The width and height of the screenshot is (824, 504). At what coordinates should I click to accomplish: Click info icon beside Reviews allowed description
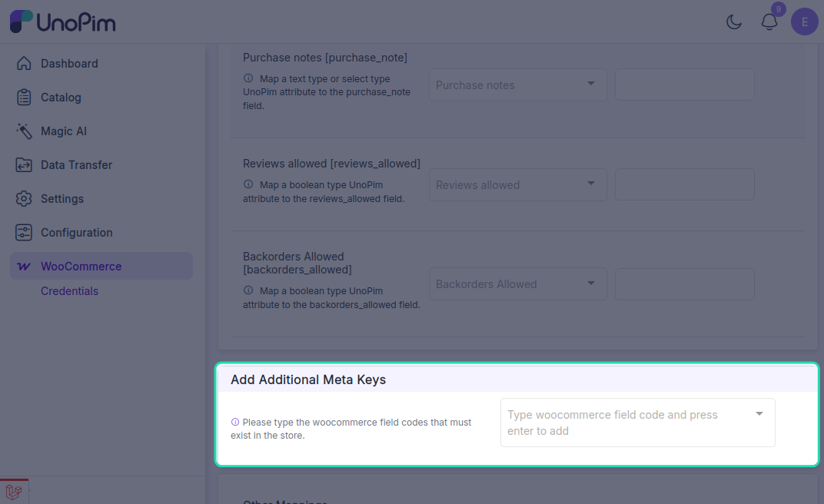[248, 184]
